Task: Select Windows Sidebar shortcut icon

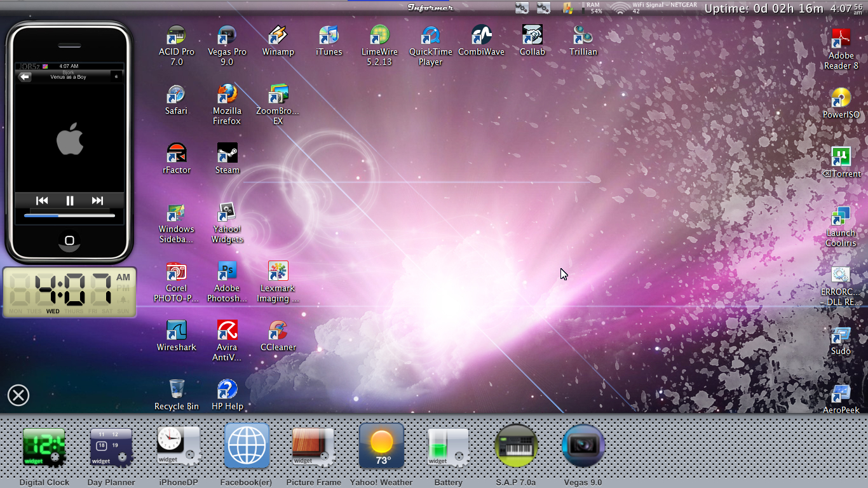Action: click(x=176, y=222)
